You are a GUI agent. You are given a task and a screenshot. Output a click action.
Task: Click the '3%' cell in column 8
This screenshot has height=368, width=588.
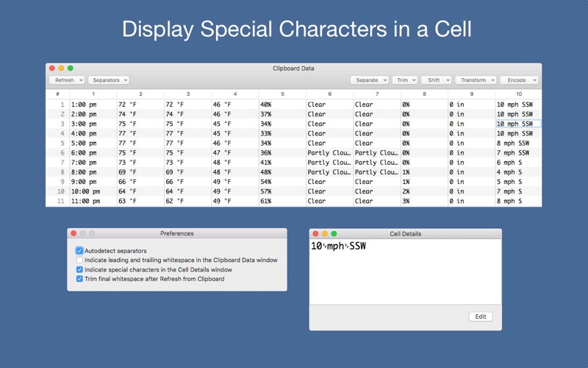pos(424,201)
